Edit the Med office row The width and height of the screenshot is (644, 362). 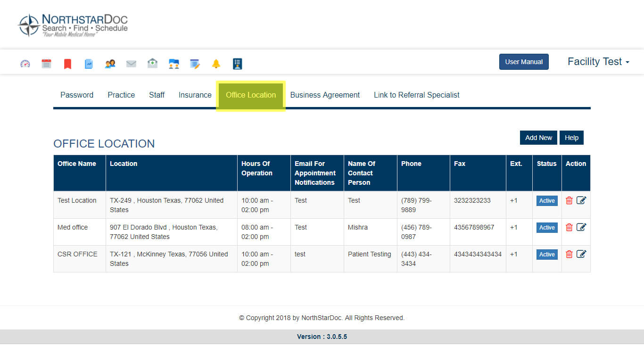click(581, 227)
